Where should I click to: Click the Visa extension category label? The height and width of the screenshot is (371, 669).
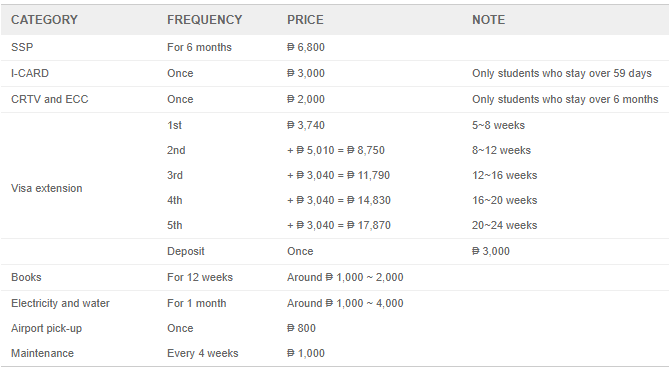click(47, 188)
